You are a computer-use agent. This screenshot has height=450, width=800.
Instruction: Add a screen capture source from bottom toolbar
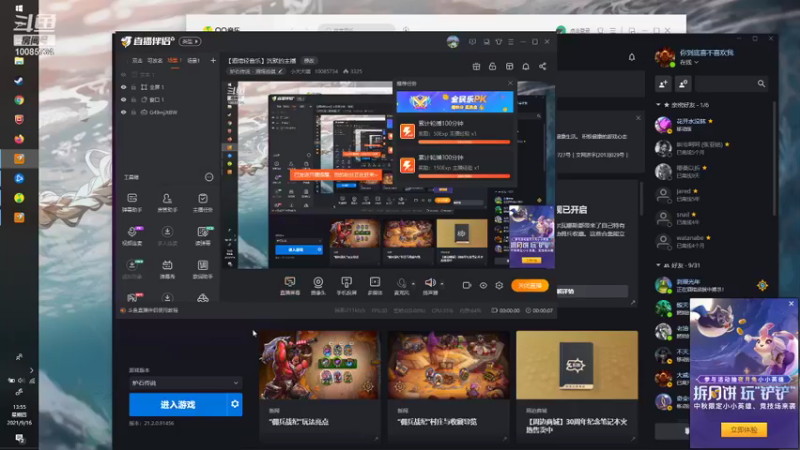click(290, 286)
